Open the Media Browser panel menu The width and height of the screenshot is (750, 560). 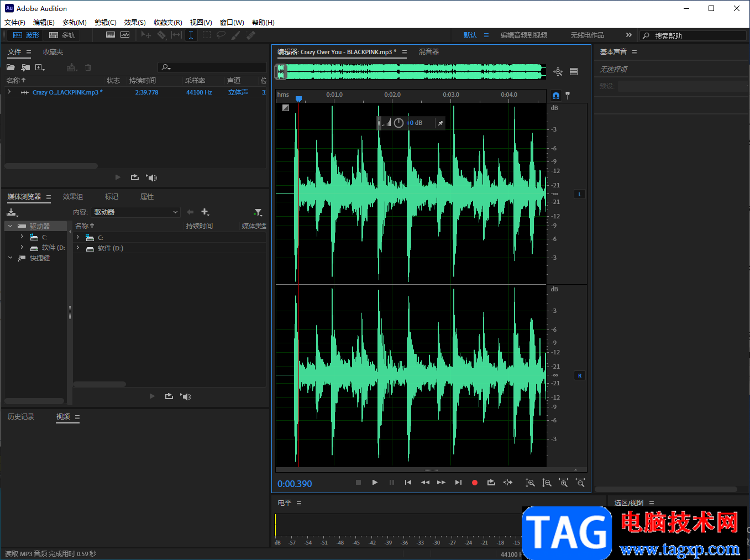[49, 197]
